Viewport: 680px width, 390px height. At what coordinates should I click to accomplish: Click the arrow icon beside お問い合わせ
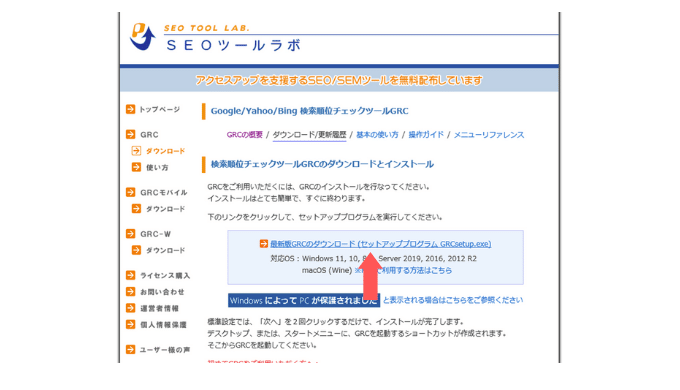pyautogui.click(x=131, y=292)
